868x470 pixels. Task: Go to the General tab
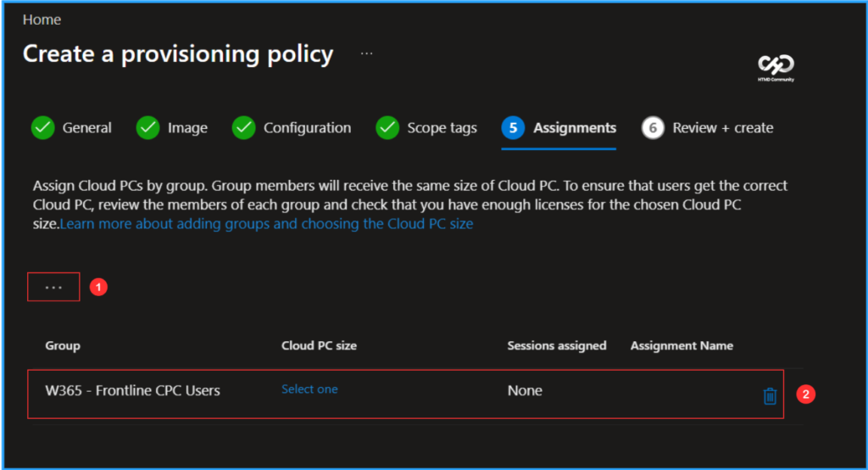click(87, 128)
